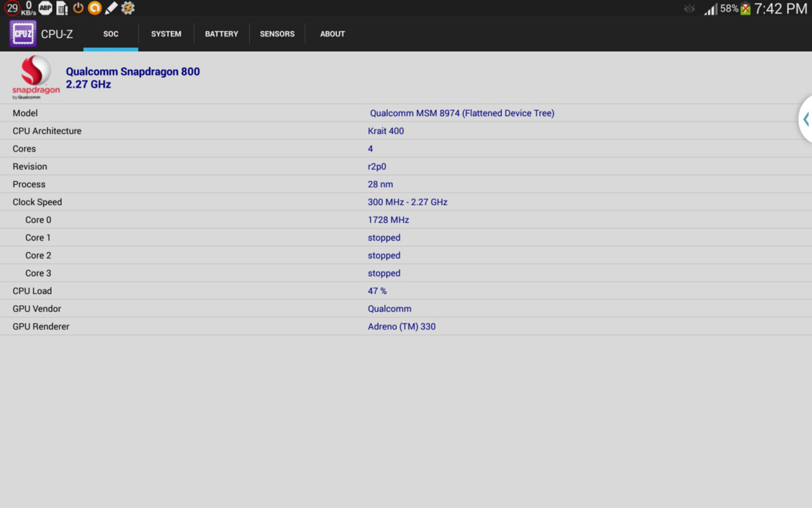The width and height of the screenshot is (812, 508).
Task: Go to the SENSORS tab
Action: click(277, 34)
